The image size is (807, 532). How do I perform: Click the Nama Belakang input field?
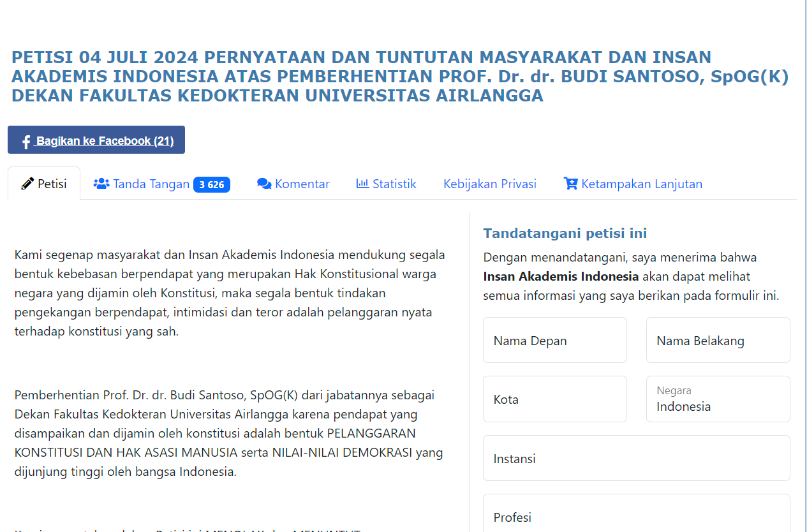click(718, 340)
